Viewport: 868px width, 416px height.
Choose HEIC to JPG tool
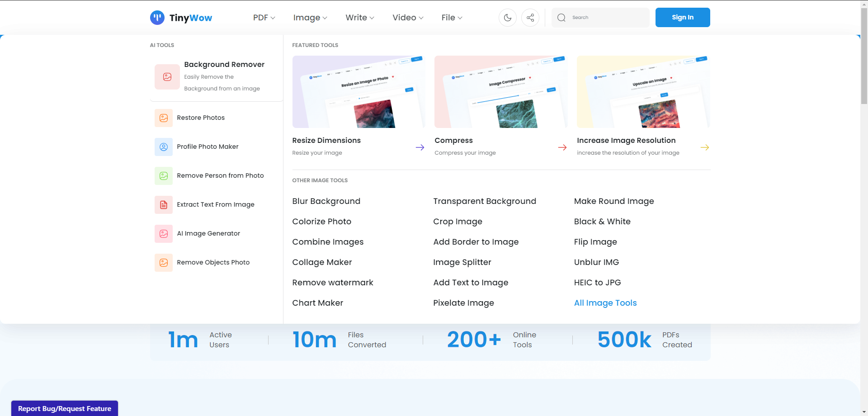point(597,283)
